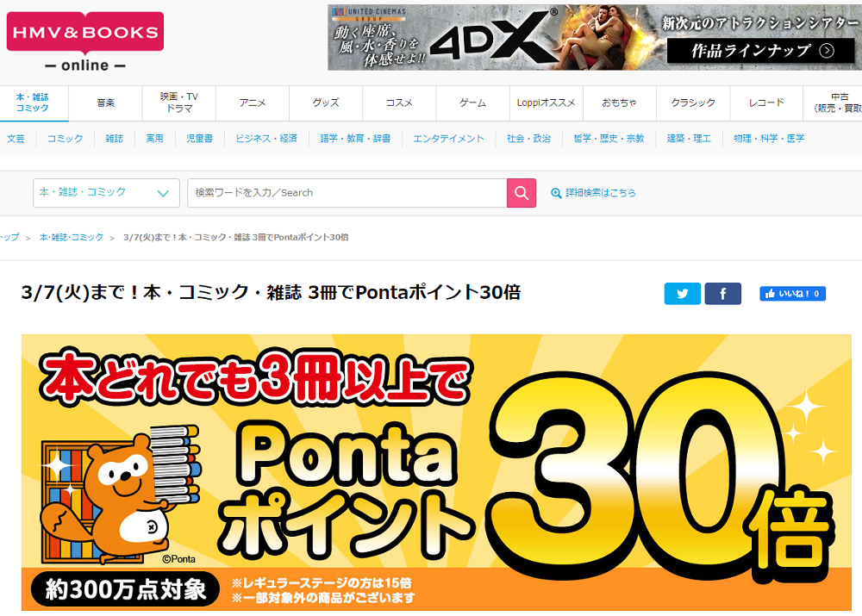Click the HMV&BOOKS online logo

click(x=85, y=41)
